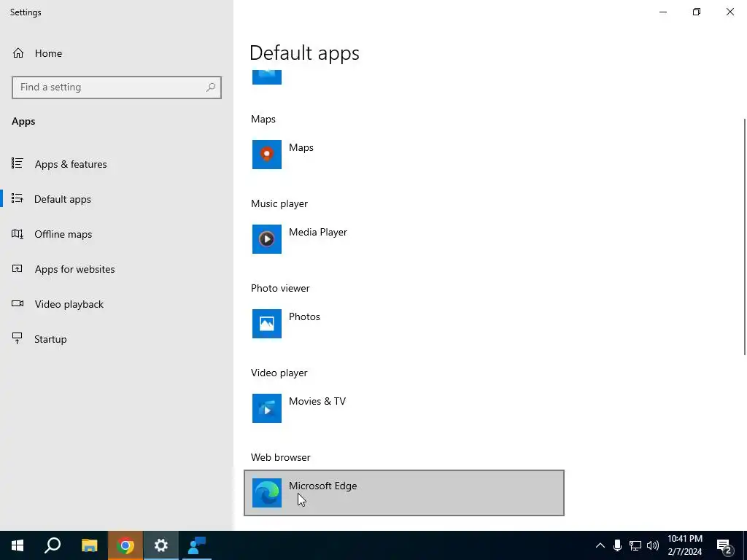747x560 pixels.
Task: Go to Offline maps settings
Action: coord(63,234)
